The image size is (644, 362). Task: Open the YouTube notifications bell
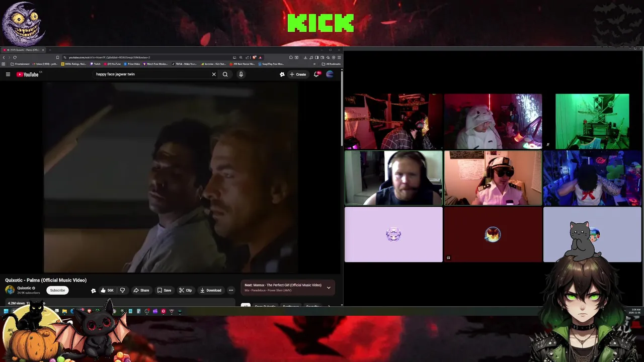[316, 74]
